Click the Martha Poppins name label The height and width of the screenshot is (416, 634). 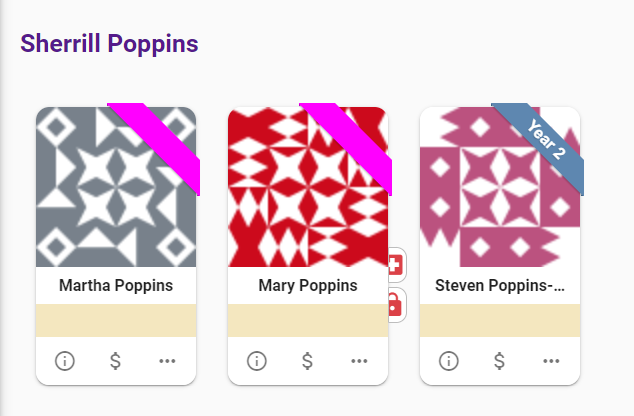click(116, 286)
